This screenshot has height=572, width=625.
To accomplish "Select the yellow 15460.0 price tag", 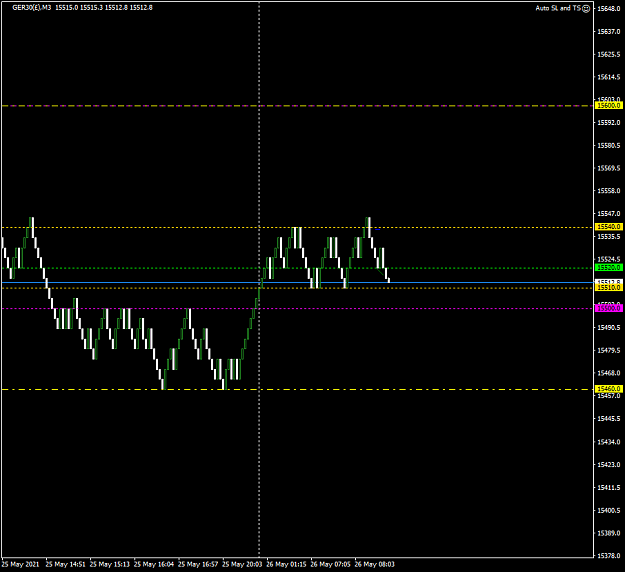I will pyautogui.click(x=608, y=389).
